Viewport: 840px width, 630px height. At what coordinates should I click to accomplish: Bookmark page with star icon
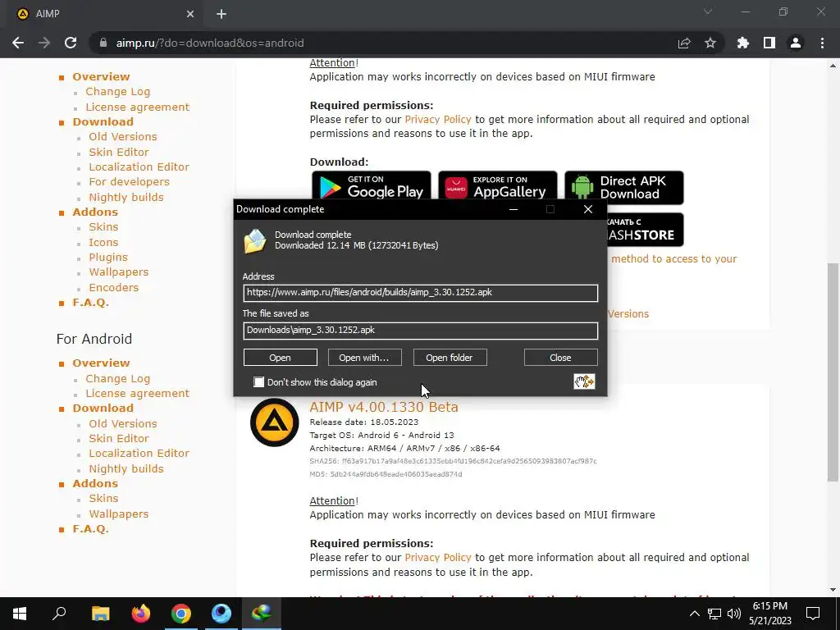[x=710, y=43]
